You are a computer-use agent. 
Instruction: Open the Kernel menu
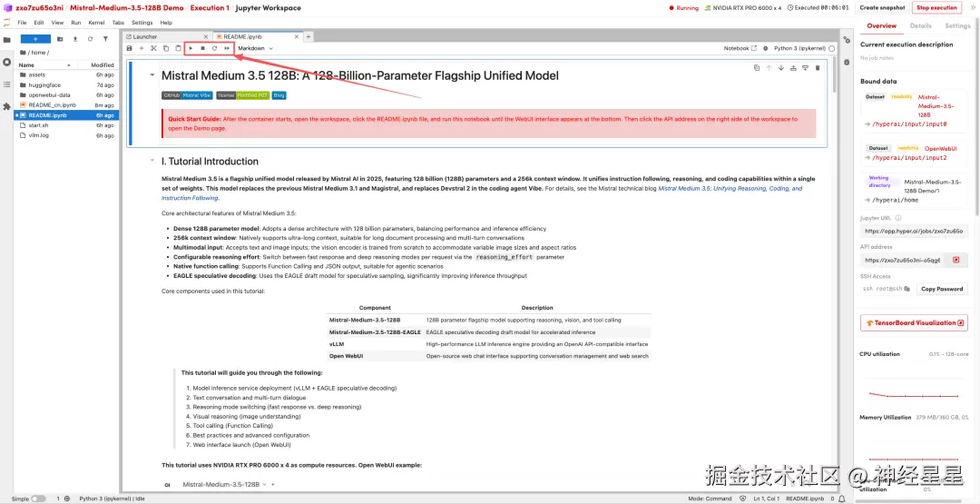(x=96, y=23)
